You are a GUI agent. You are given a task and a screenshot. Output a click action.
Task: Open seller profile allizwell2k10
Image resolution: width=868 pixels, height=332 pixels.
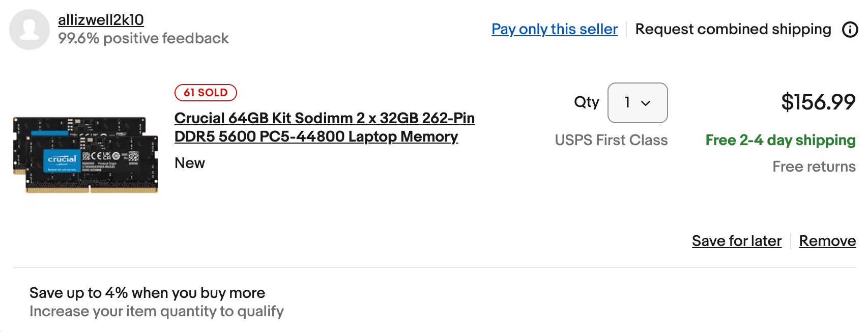(101, 20)
